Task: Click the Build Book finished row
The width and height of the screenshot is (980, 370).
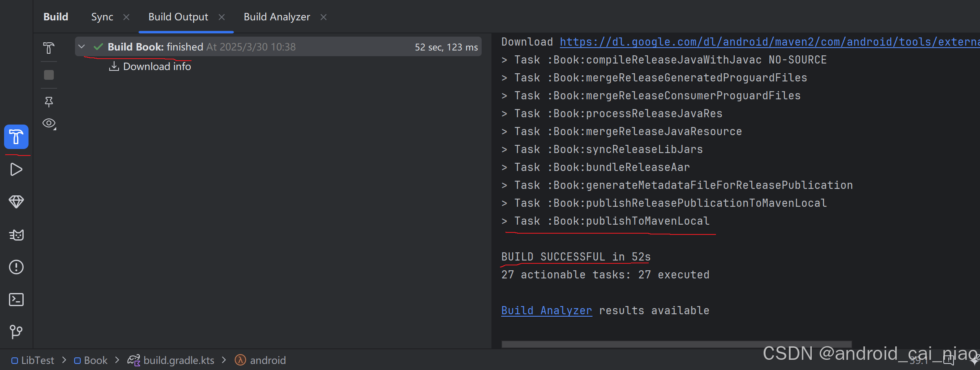Action: pyautogui.click(x=278, y=47)
